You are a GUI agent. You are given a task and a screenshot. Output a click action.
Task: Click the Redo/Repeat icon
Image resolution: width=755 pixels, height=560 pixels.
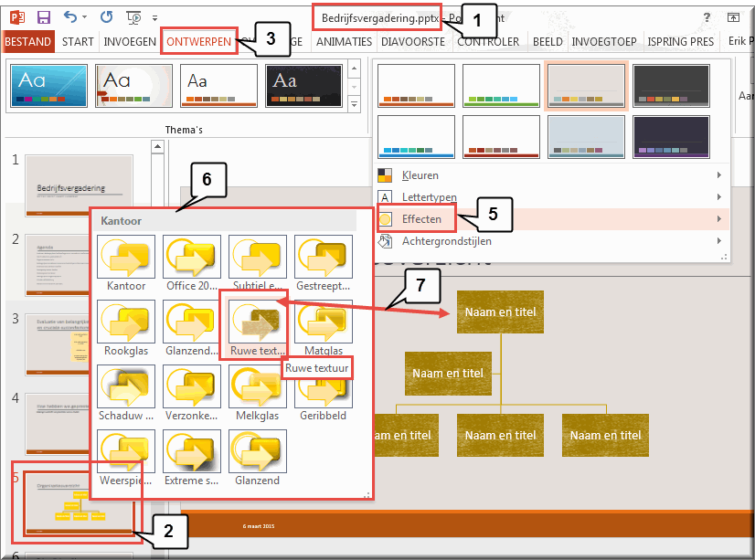tap(106, 17)
